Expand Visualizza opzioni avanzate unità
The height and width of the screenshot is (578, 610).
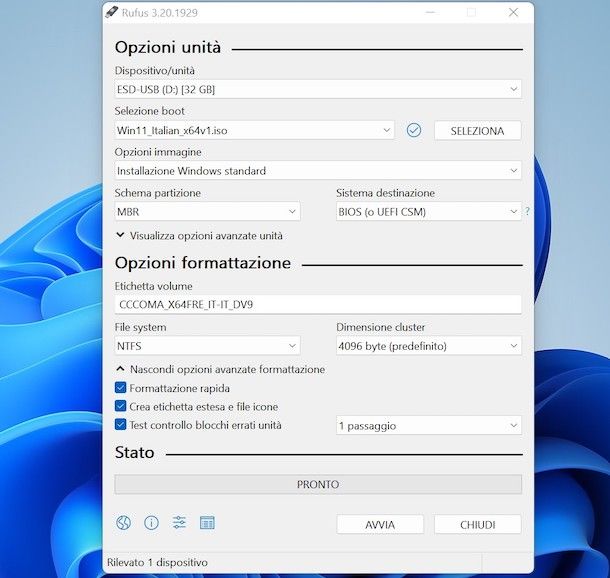(199, 236)
